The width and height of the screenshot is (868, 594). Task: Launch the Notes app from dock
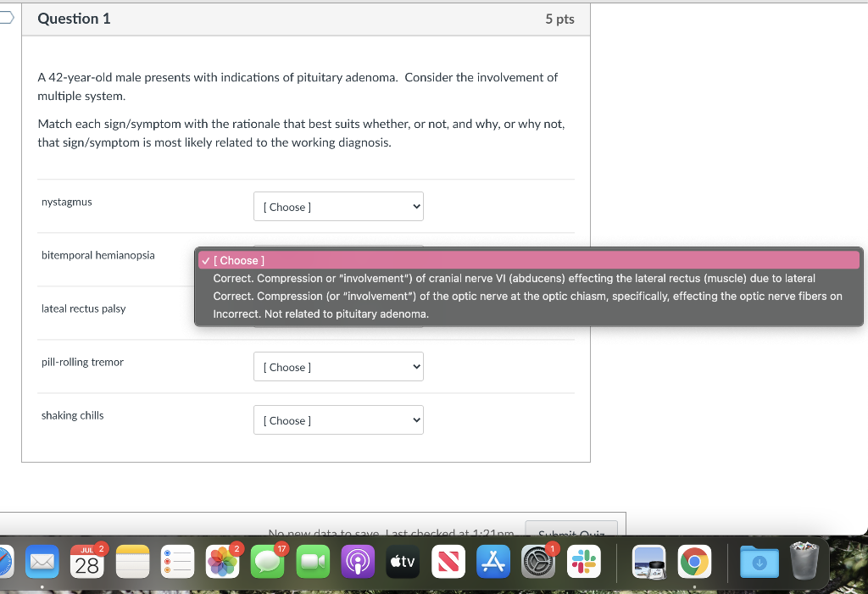tap(132, 561)
